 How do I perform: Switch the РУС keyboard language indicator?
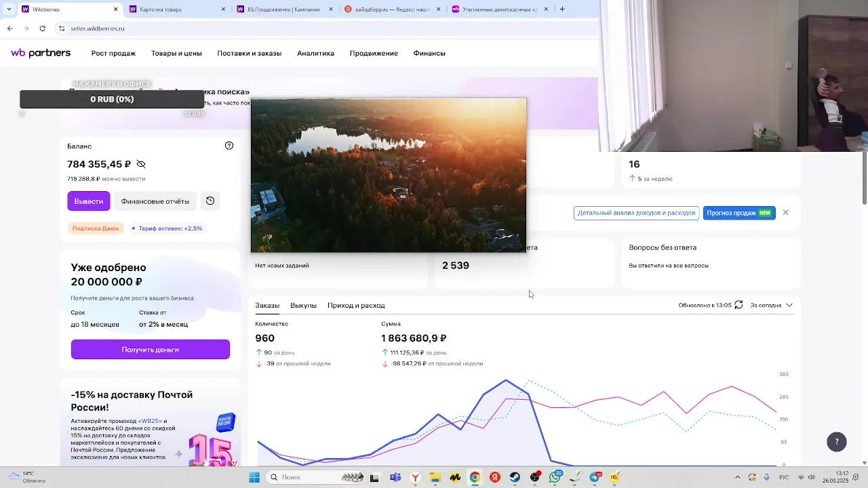[x=784, y=477]
